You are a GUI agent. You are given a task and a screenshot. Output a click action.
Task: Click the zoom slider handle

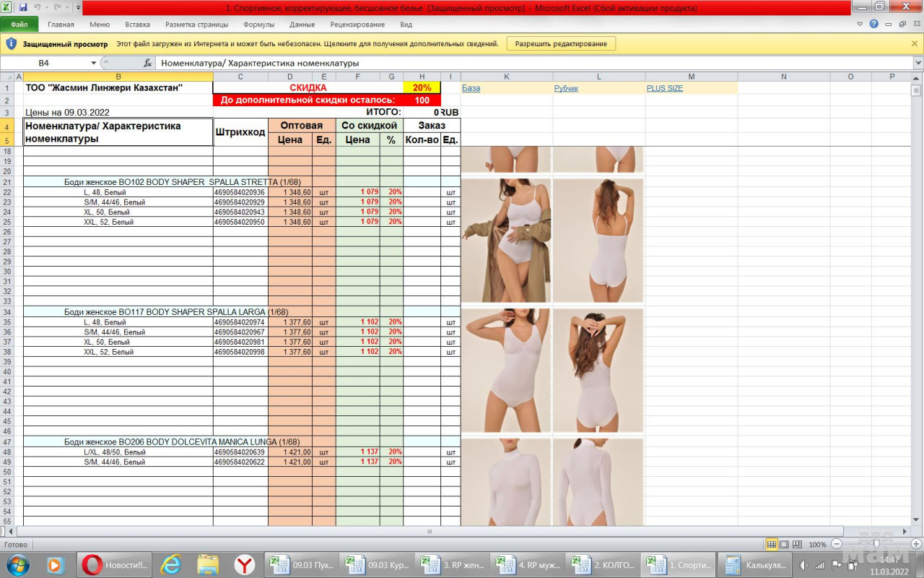tap(876, 544)
